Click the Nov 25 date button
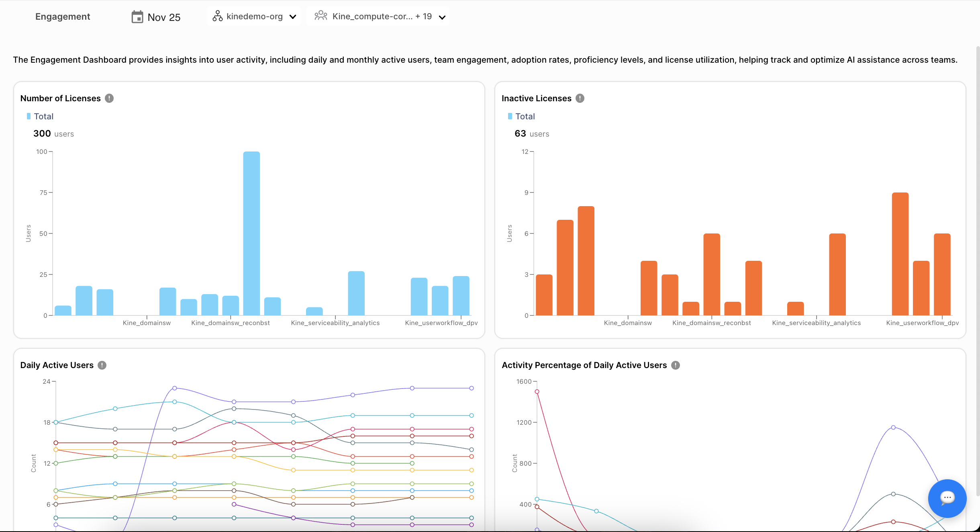The width and height of the screenshot is (980, 532). click(164, 16)
